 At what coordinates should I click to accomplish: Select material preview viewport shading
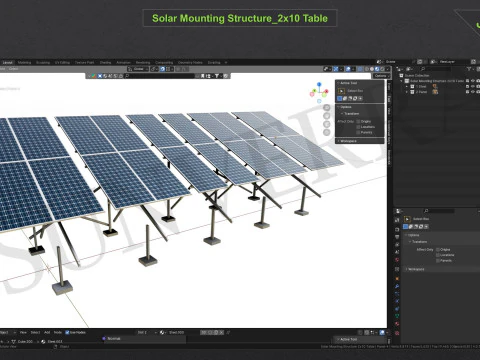(x=377, y=69)
